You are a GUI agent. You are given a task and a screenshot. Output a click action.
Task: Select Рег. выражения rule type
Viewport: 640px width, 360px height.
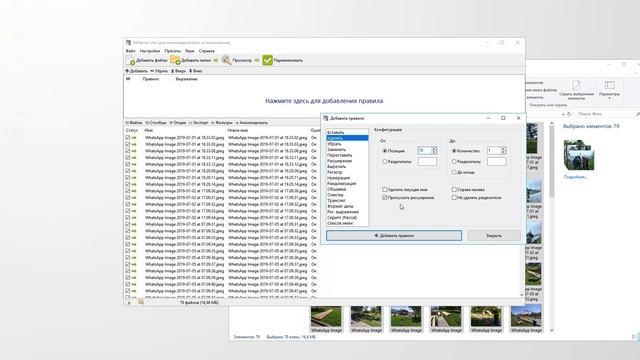[x=347, y=212]
